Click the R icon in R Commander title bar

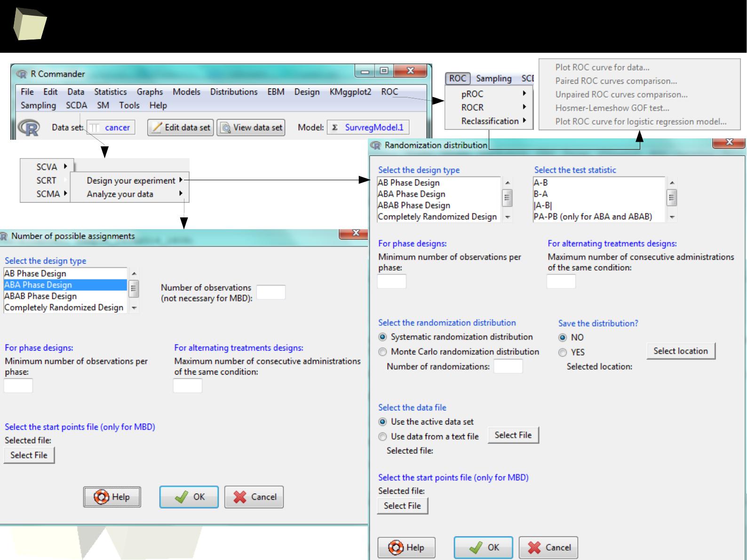pos(22,74)
